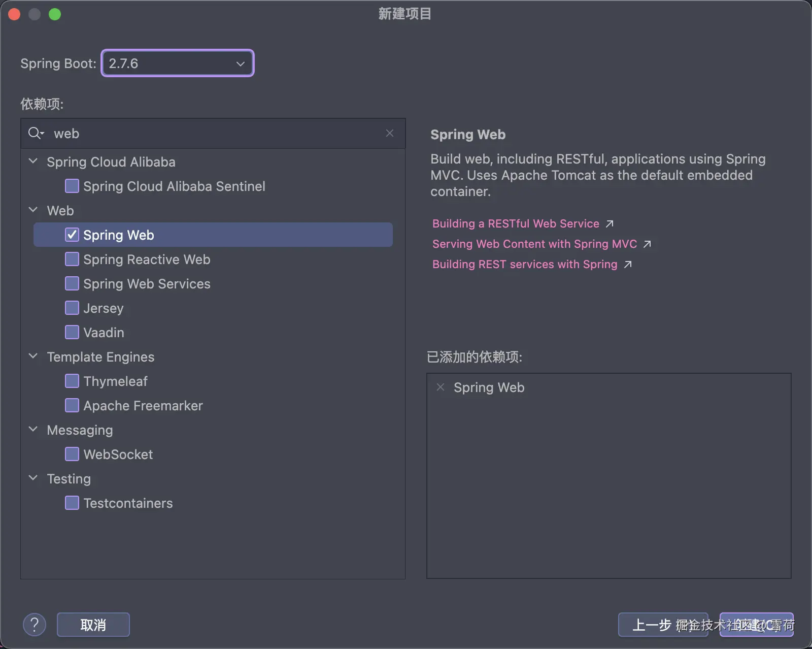Enable the WebSocket checkbox
Viewport: 812px width, 649px height.
[72, 454]
